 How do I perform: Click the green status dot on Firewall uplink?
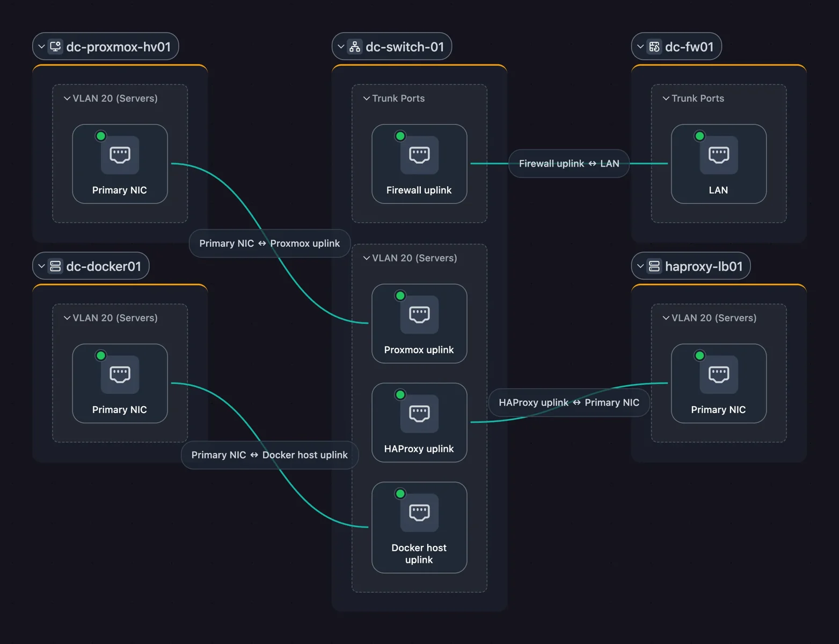(400, 136)
